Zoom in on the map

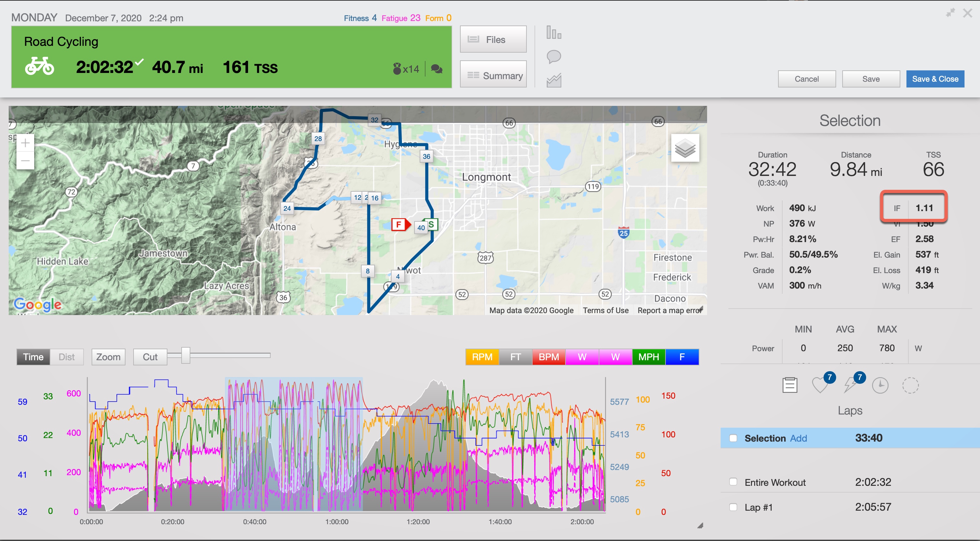click(25, 143)
